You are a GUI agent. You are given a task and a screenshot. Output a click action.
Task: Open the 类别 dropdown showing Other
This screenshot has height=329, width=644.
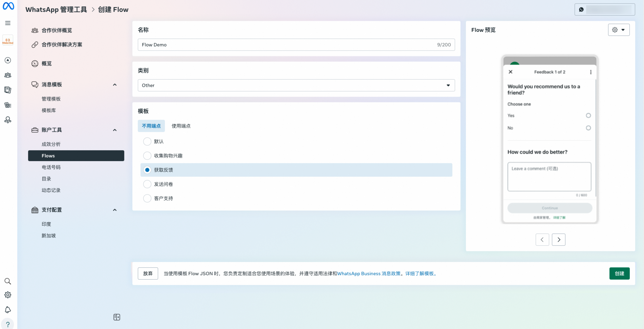296,85
